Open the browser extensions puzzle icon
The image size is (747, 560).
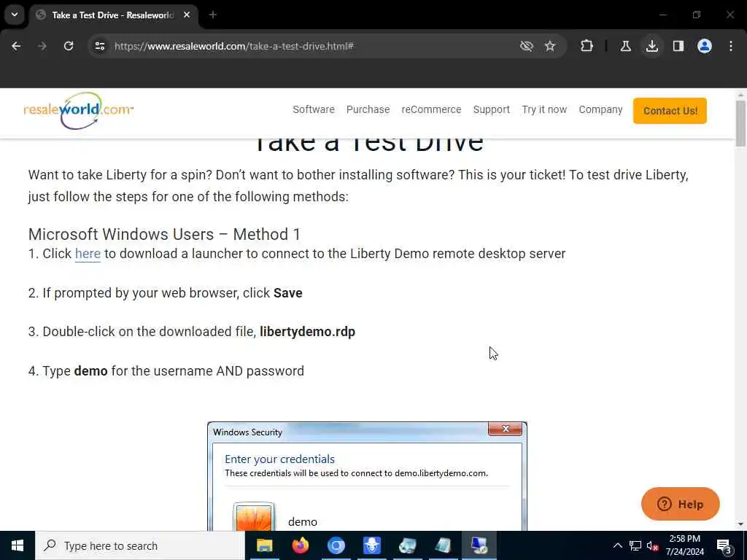tap(587, 46)
